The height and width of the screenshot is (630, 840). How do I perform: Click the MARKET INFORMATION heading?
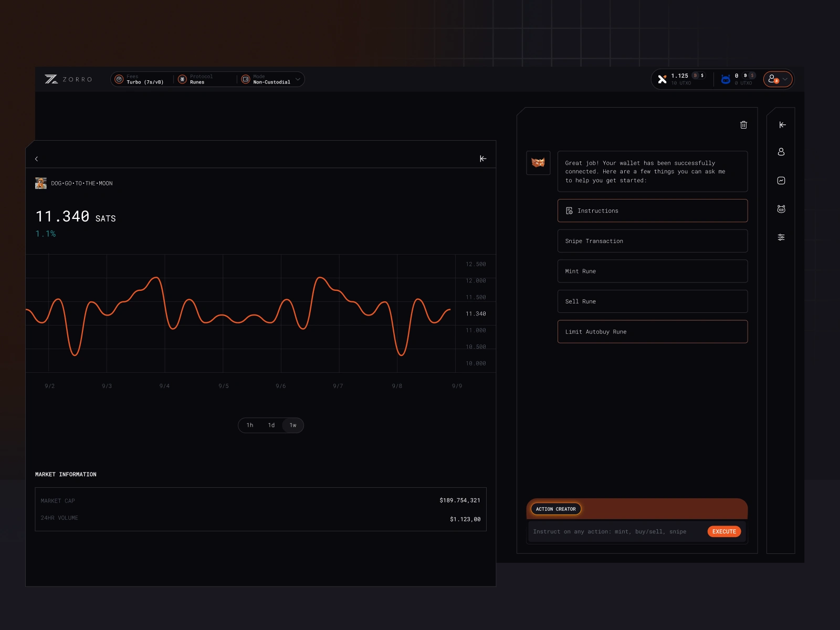[x=66, y=475]
